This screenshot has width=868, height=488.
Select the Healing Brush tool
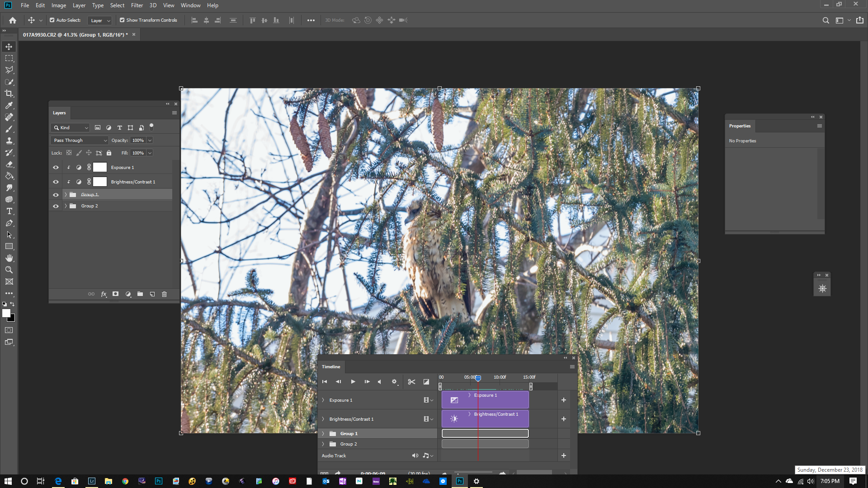(9, 117)
